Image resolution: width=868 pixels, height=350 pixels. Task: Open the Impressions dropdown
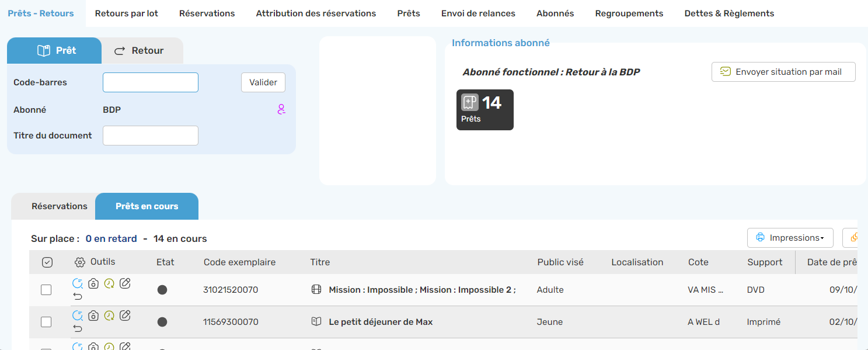(x=790, y=238)
